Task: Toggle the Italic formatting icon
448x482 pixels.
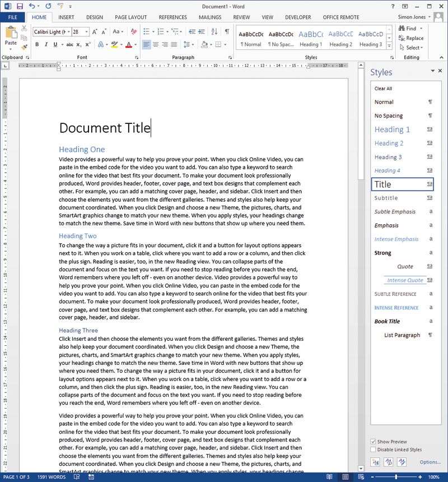Action: click(46, 45)
